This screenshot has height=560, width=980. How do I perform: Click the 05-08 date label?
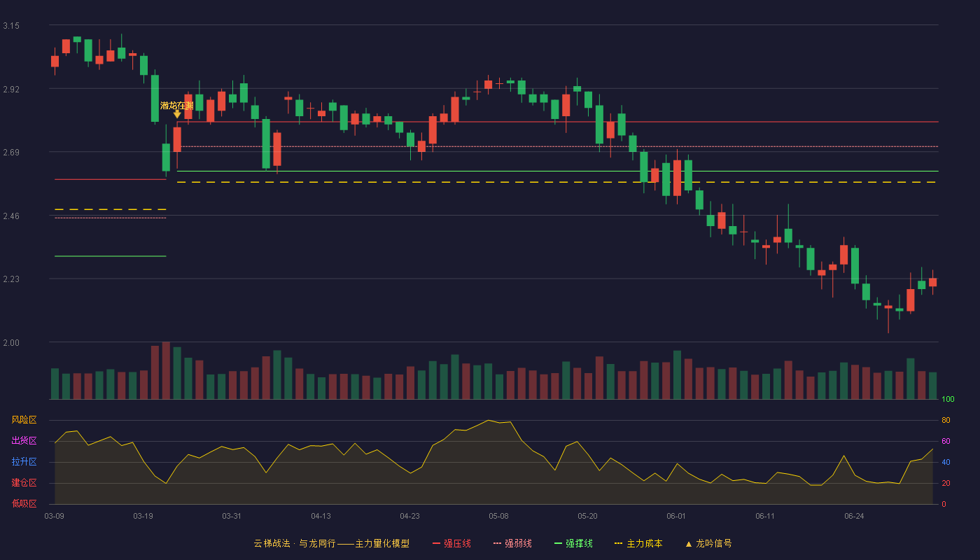click(498, 516)
